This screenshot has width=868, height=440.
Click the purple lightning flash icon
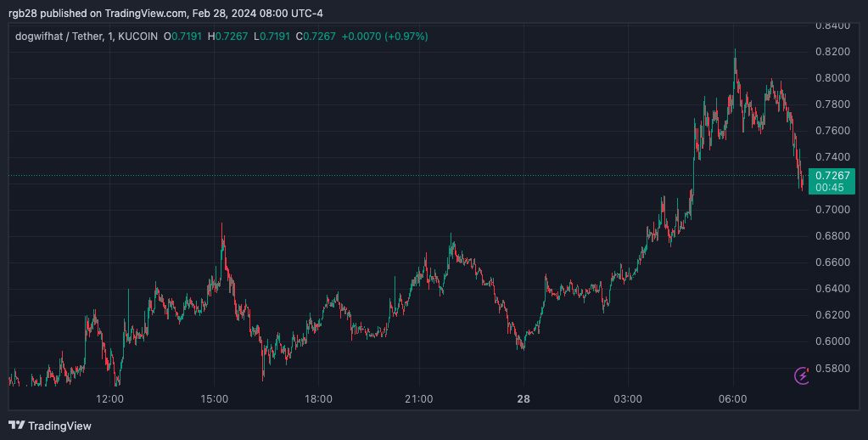pyautogui.click(x=802, y=375)
